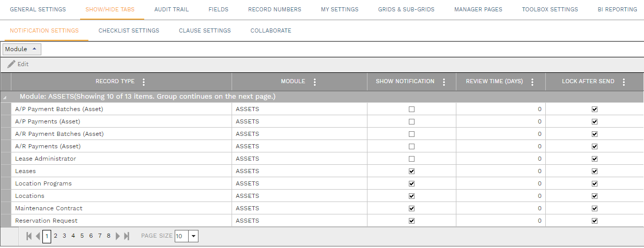Viewport: 644px width, 248px height.
Task: Go to the next page arrow
Action: pyautogui.click(x=118, y=236)
